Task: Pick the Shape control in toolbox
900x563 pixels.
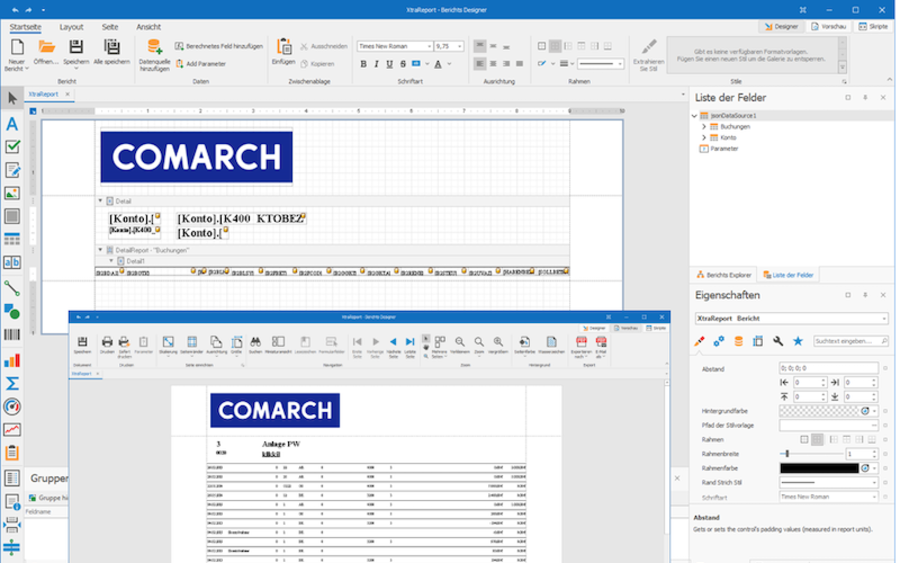Action: (x=12, y=312)
